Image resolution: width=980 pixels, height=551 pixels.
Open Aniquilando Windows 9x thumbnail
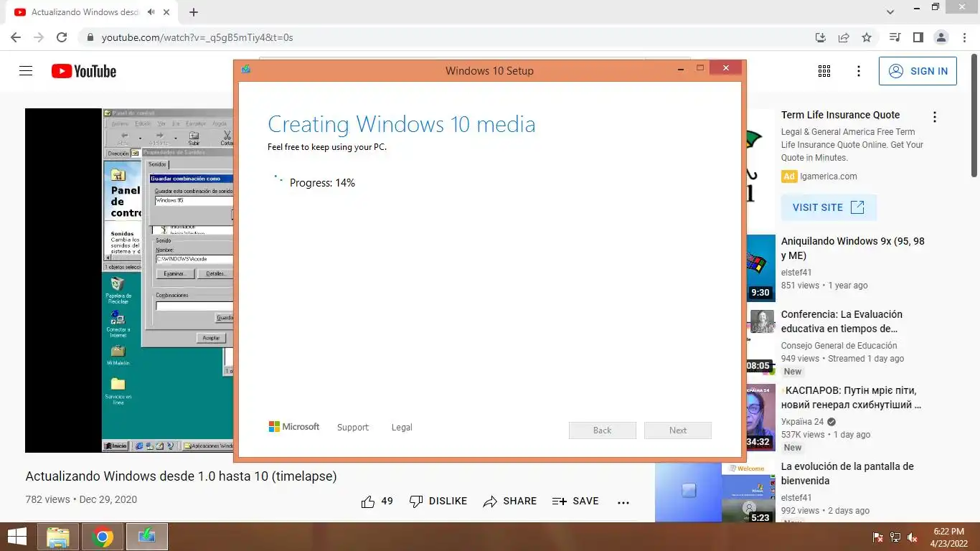pyautogui.click(x=760, y=268)
